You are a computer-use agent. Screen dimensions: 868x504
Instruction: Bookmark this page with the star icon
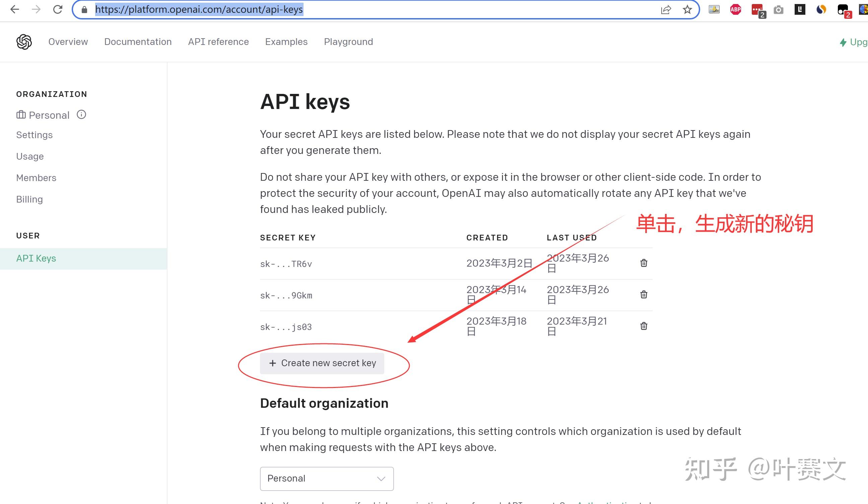[x=687, y=9]
